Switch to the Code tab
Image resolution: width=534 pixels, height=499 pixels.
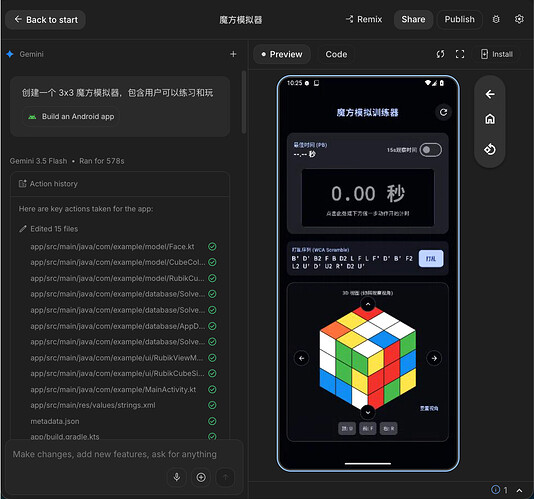coord(336,54)
